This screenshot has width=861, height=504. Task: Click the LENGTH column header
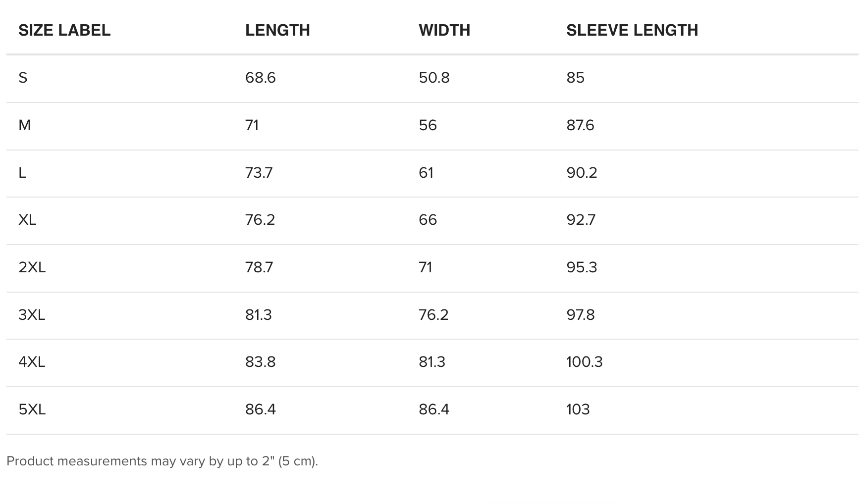pyautogui.click(x=277, y=30)
